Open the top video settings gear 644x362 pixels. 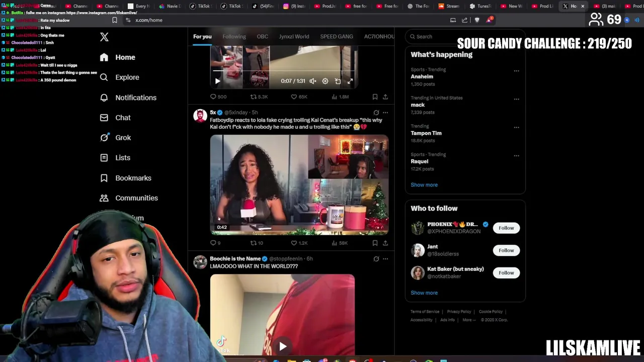click(325, 81)
